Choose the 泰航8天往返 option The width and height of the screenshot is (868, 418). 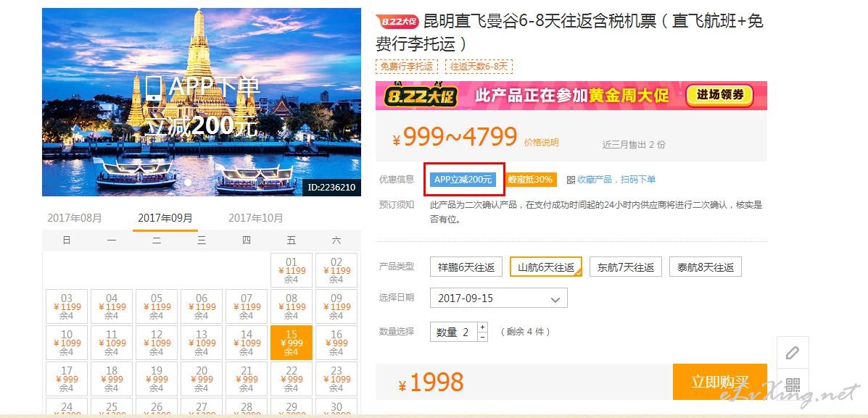(706, 267)
